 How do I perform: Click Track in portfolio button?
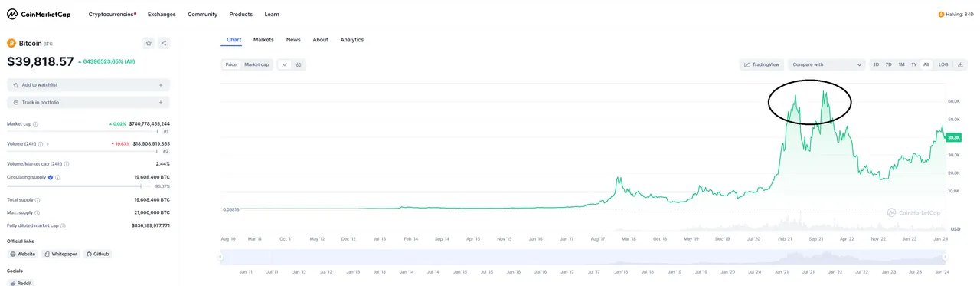(x=88, y=102)
